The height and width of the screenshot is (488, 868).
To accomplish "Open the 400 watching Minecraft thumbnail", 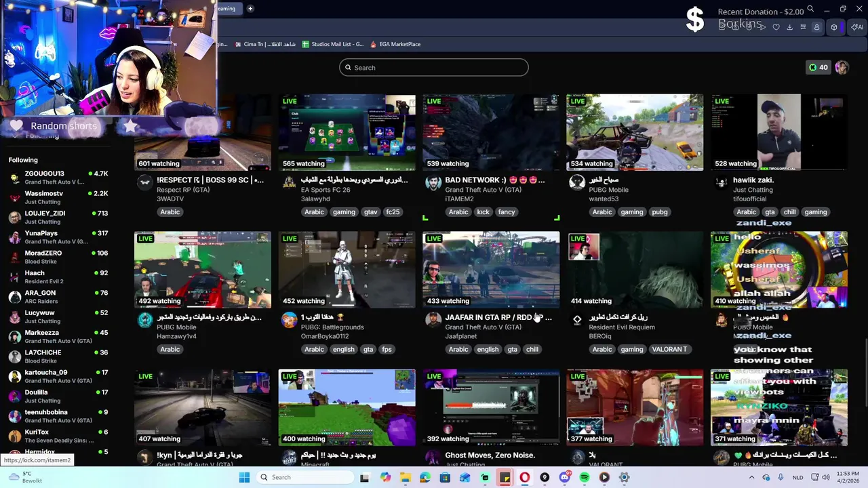I will pos(347,407).
